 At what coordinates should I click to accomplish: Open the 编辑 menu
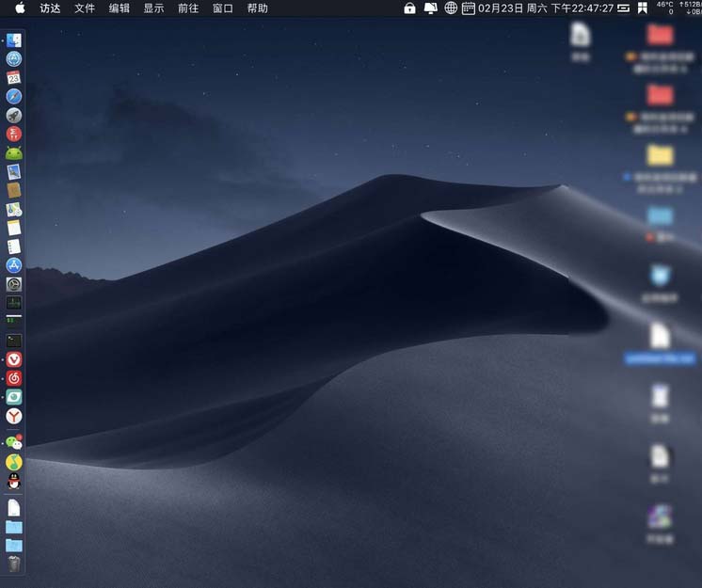pyautogui.click(x=120, y=8)
